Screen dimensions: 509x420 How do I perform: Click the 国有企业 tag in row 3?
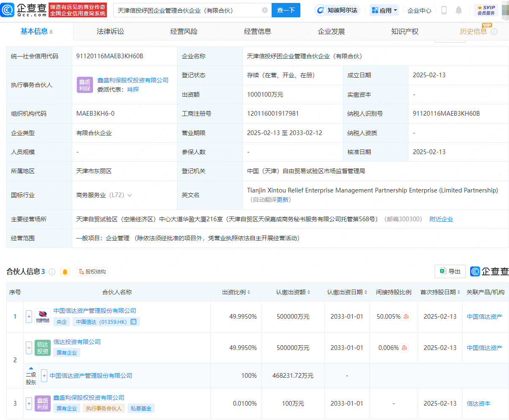pos(67,408)
